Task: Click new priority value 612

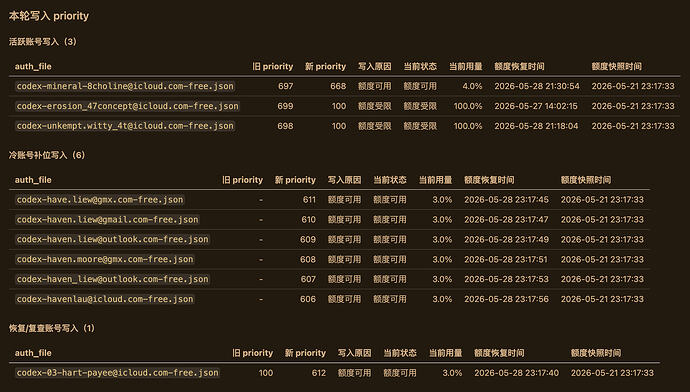Action: coord(319,373)
